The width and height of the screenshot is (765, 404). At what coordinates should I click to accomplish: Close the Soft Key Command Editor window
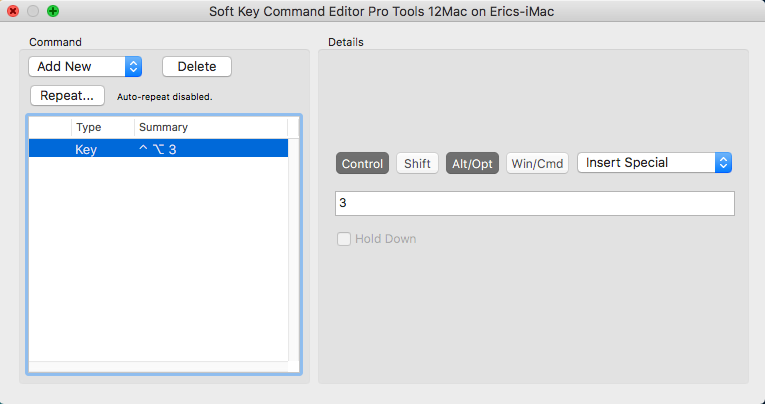coord(13,11)
